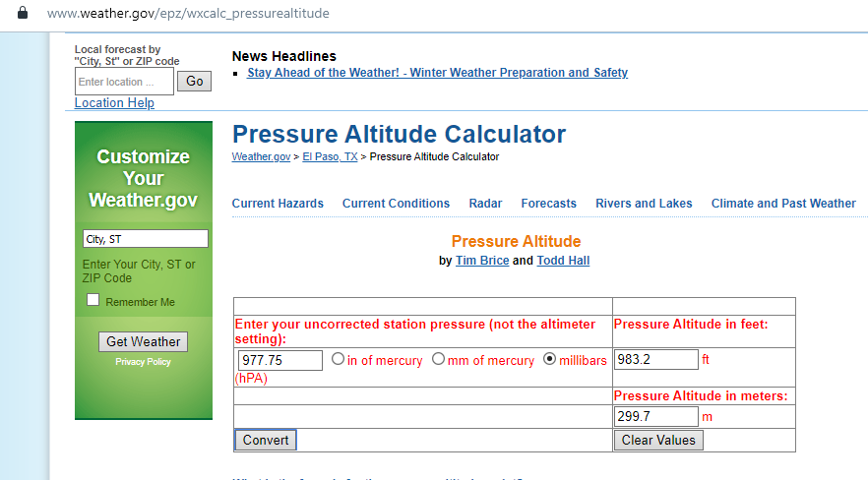Open the Rivers and Lakes menu
868x480 pixels.
pyautogui.click(x=644, y=204)
